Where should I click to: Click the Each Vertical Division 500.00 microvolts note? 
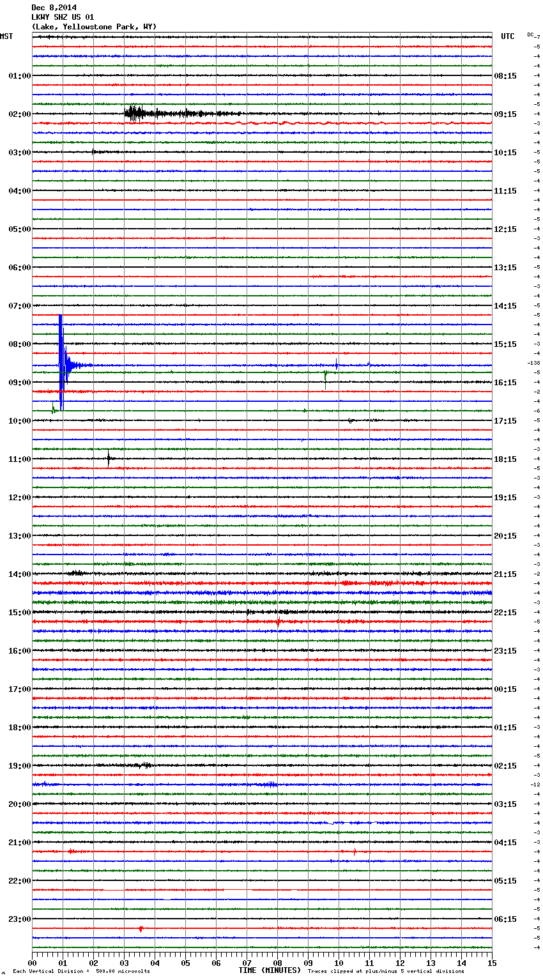pyautogui.click(x=81, y=972)
